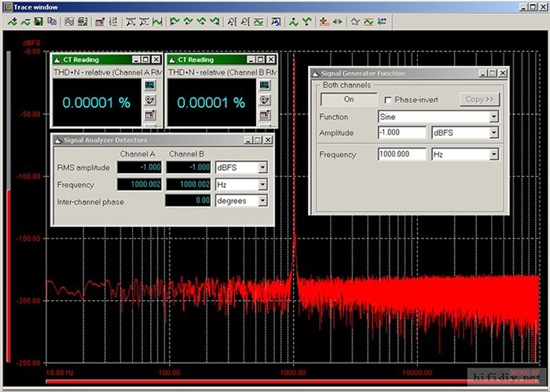Image resolution: width=550 pixels, height=392 pixels.
Task: Move cursor to last point icon
Action: pyautogui.click(x=214, y=22)
